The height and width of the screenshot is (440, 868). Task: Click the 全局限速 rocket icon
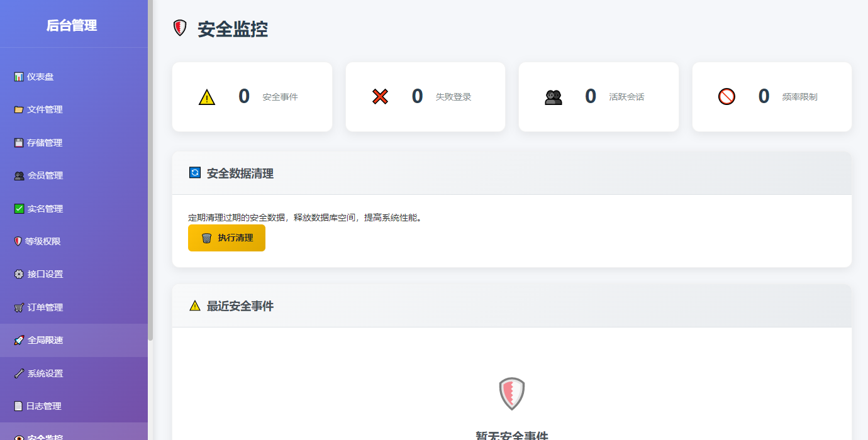(x=19, y=340)
